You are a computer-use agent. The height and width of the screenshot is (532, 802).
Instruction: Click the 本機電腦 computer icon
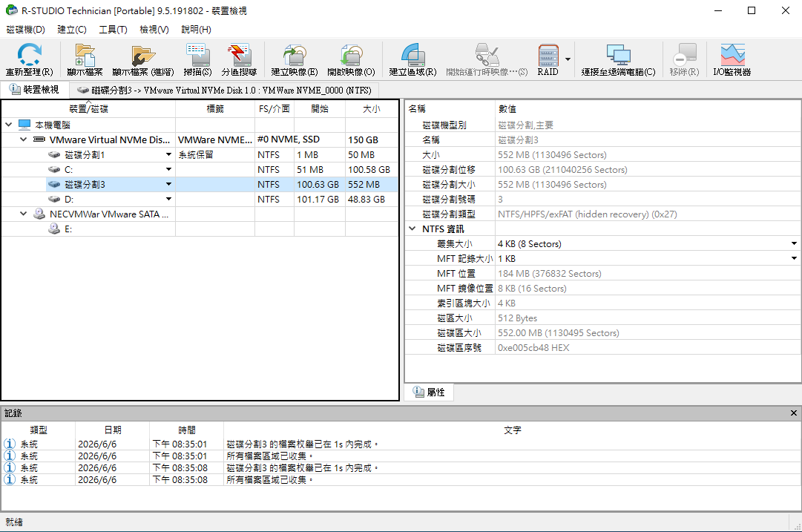[24, 125]
